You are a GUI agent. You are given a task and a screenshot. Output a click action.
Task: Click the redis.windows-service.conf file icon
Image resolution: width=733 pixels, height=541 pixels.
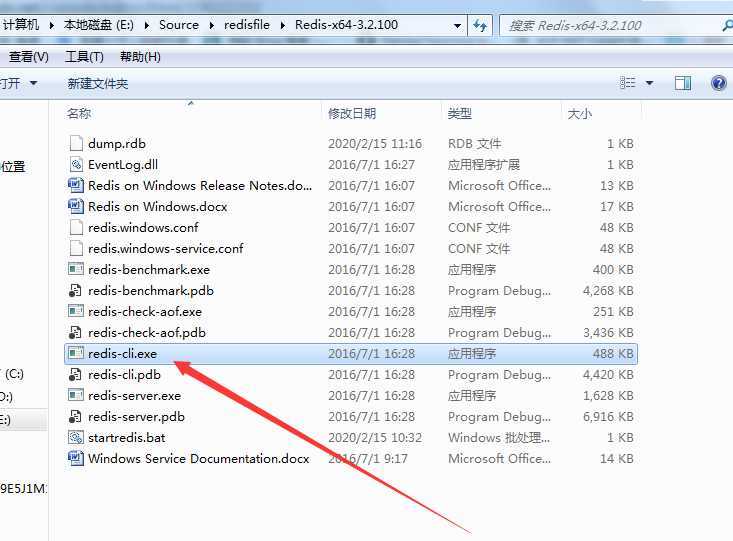pyautogui.click(x=76, y=248)
